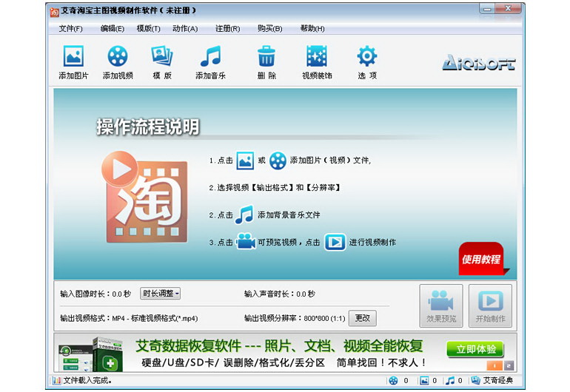570x392 pixels.
Task: Open the 模版(T) menu
Action: click(x=148, y=28)
